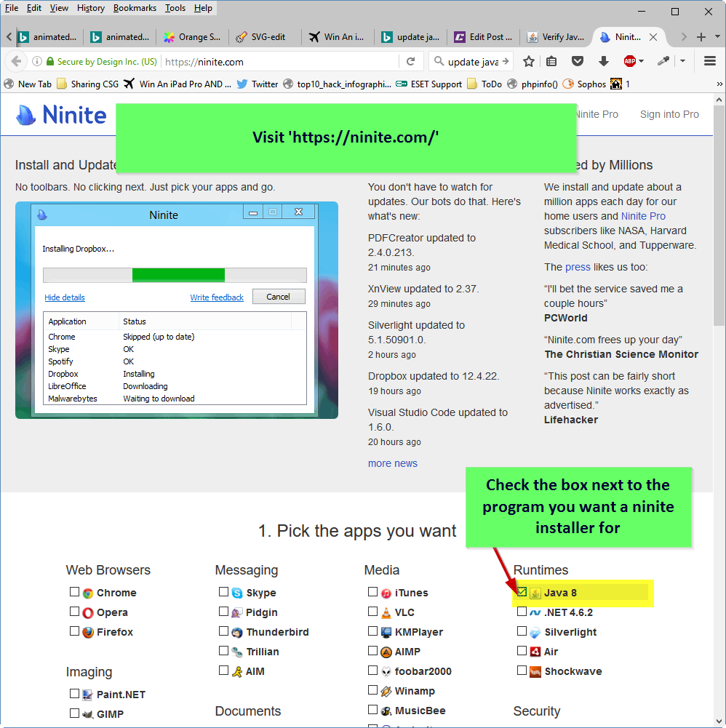Click the update java search field
Screen dimensions: 726x728
click(x=473, y=62)
